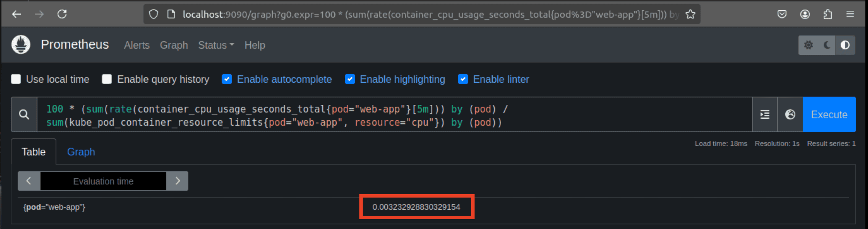Open the Graph nav link

[x=174, y=45]
